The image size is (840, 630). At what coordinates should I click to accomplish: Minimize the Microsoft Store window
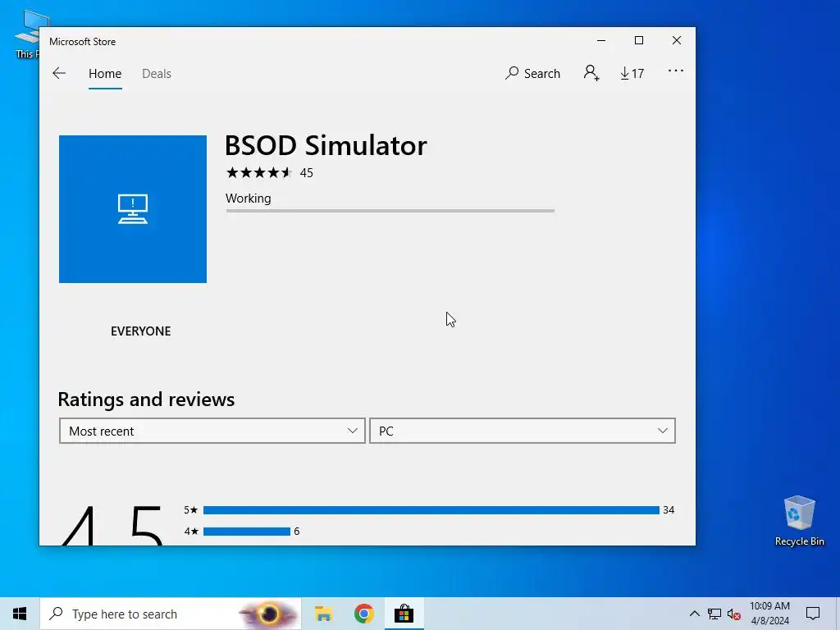601,41
